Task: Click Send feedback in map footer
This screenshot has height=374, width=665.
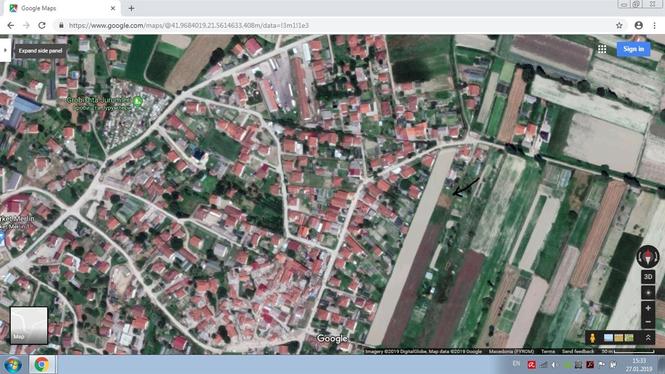Action: click(578, 351)
